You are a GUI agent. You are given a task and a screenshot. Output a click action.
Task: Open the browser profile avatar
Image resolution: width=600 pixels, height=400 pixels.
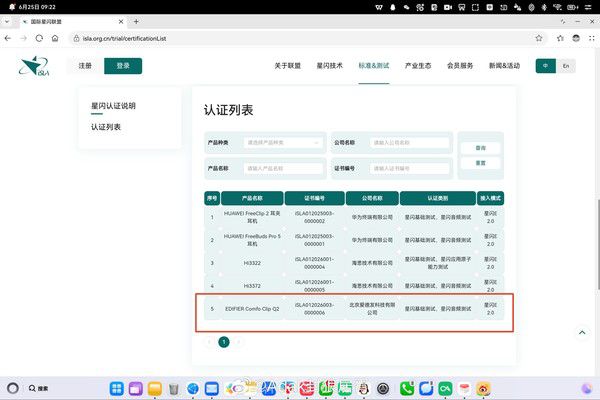coord(576,38)
